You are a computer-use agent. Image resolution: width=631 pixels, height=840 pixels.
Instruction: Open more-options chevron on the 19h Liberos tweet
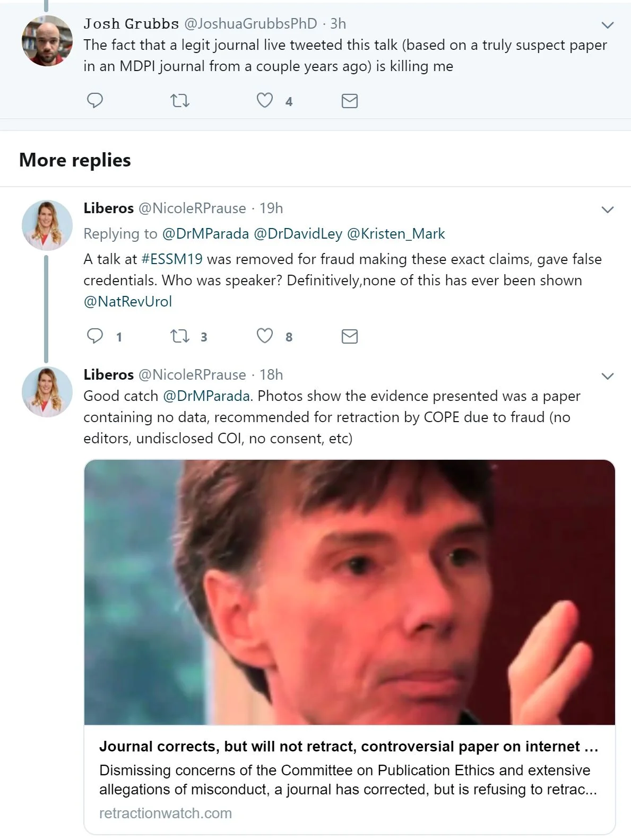point(608,209)
